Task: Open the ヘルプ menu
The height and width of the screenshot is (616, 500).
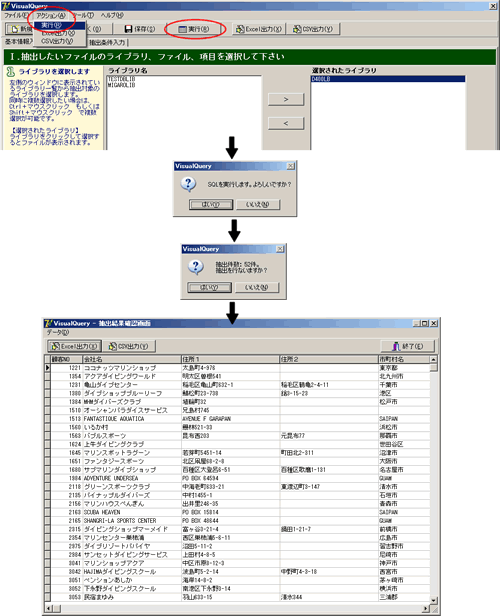Action: coord(112,15)
